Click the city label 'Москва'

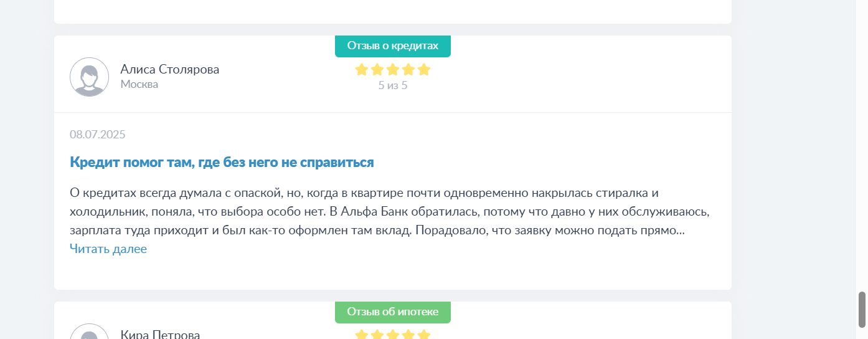139,84
